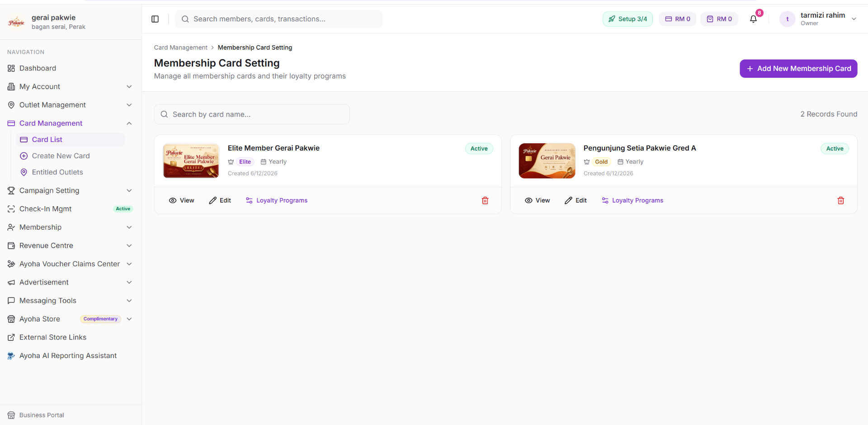Viewport: 868px width, 425px height.
Task: Expand the Revenue Centre chevron
Action: point(129,246)
